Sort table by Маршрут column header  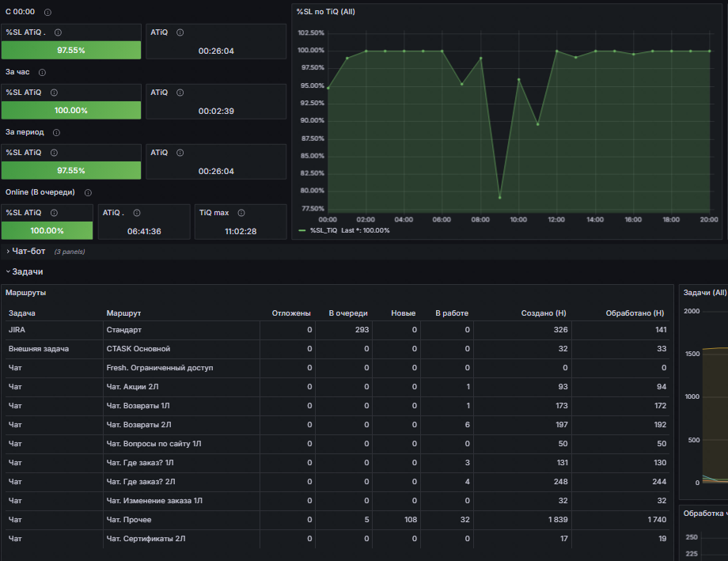(123, 313)
